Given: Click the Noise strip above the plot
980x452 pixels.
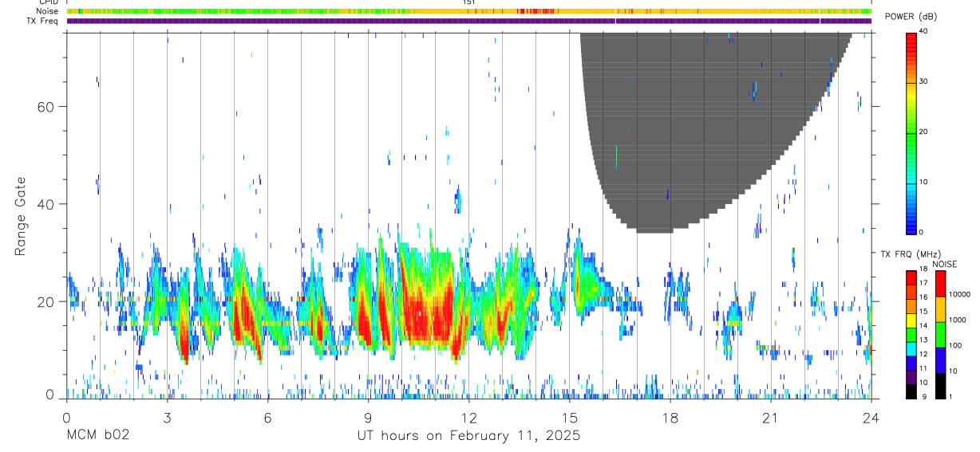Looking at the screenshot, I should coord(469,12).
